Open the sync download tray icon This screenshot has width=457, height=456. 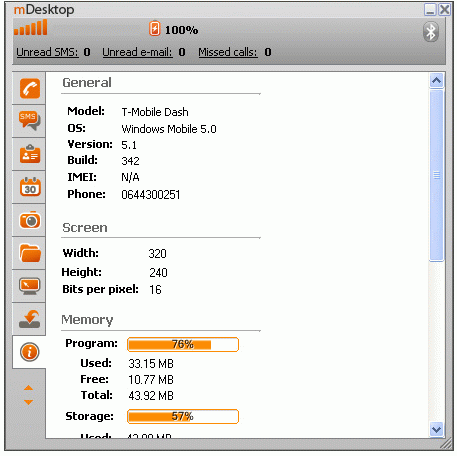[x=30, y=319]
